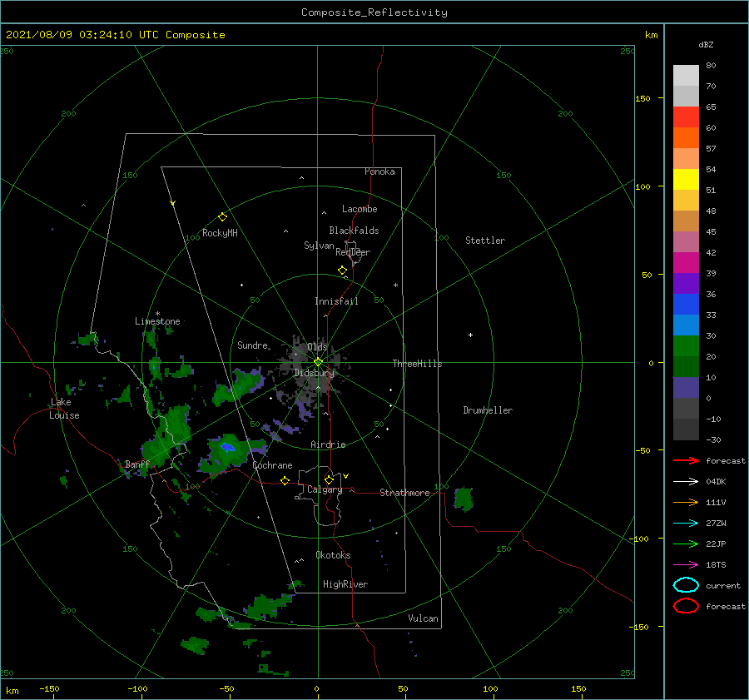Click the white plus marker south of Stettler
Screen dimensions: 749x700
click(x=470, y=335)
